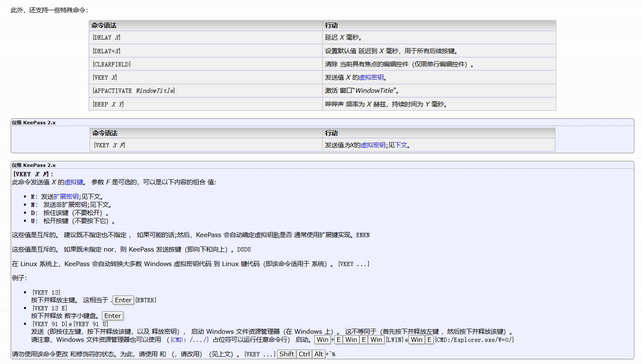
Task: Open the {CMD: /.../} placeholder link
Action: 190,340
